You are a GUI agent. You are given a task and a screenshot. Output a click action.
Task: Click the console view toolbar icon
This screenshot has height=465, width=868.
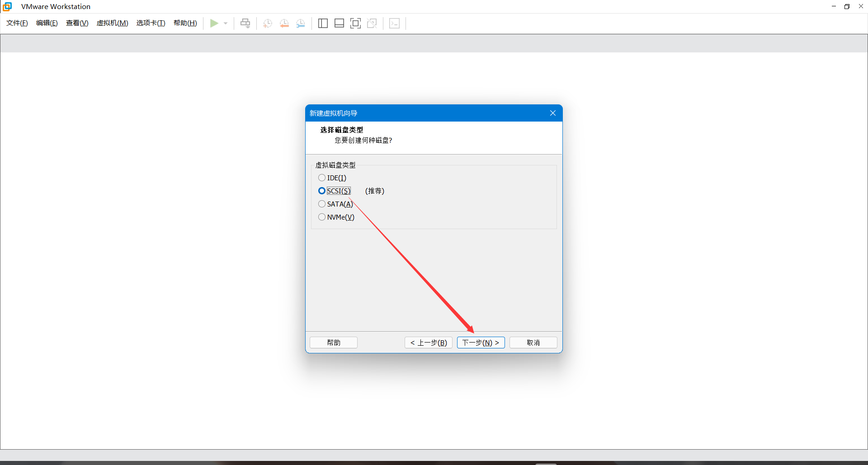pyautogui.click(x=394, y=23)
